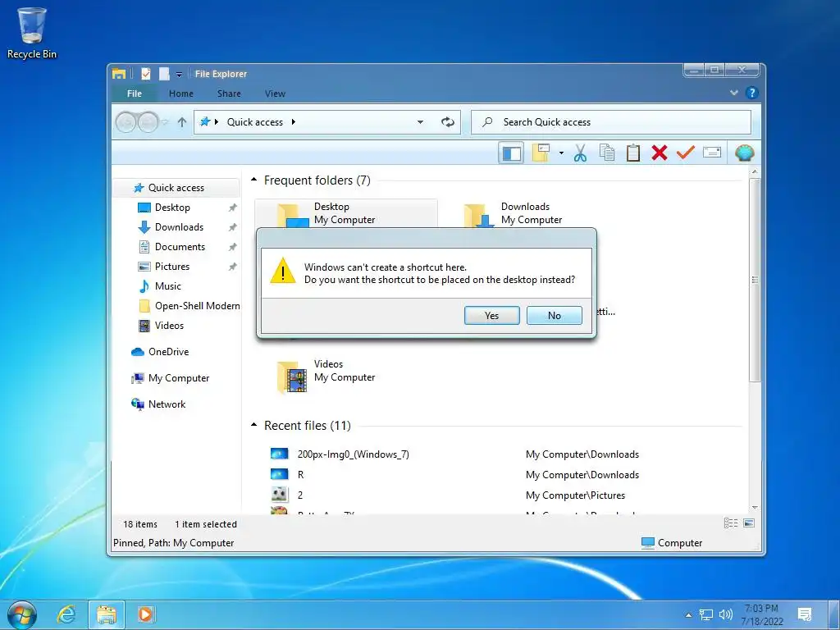The image size is (840, 630).
Task: Click the File Explorer taskbar button
Action: (x=107, y=614)
